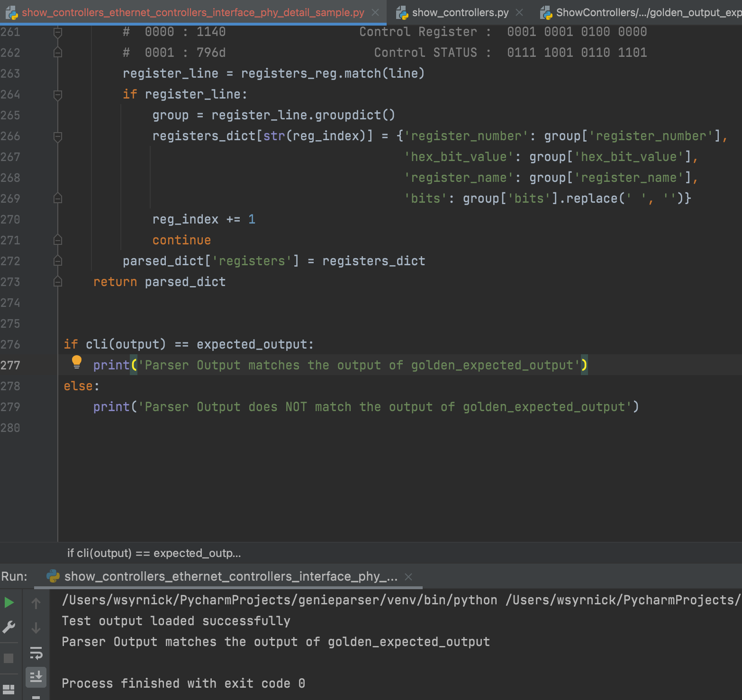Viewport: 742px width, 700px height.
Task: Collapse the fold marker at line 264
Action: pyautogui.click(x=58, y=94)
